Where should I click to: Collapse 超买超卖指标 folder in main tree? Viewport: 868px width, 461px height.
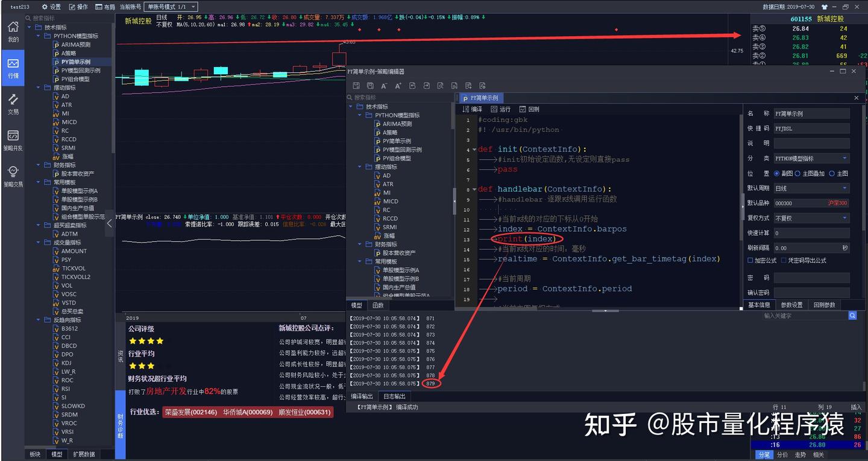(39, 225)
